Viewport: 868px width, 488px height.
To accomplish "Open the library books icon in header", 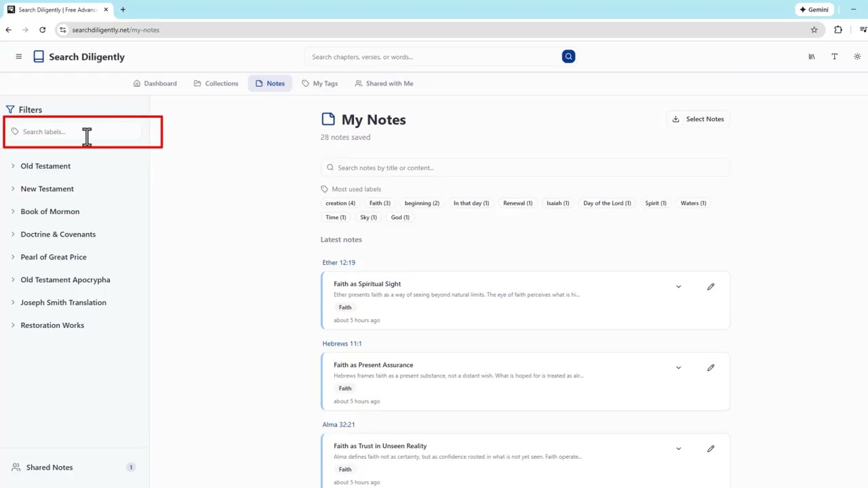I will (x=811, y=57).
